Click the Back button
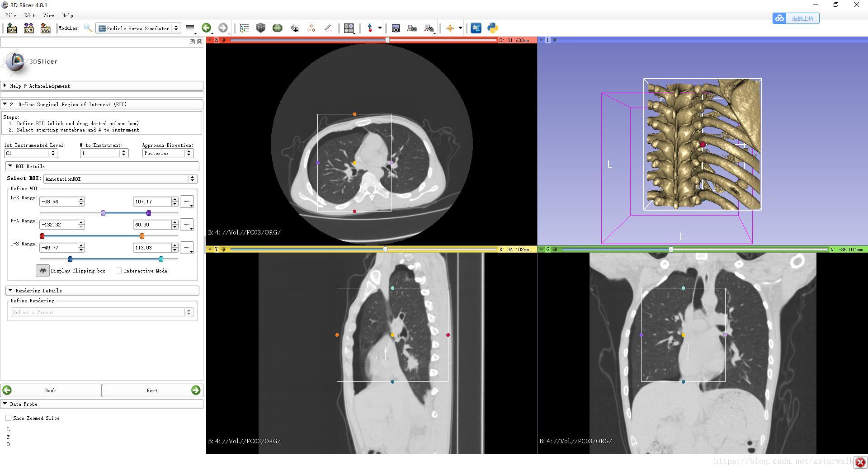868x470 pixels. click(51, 390)
